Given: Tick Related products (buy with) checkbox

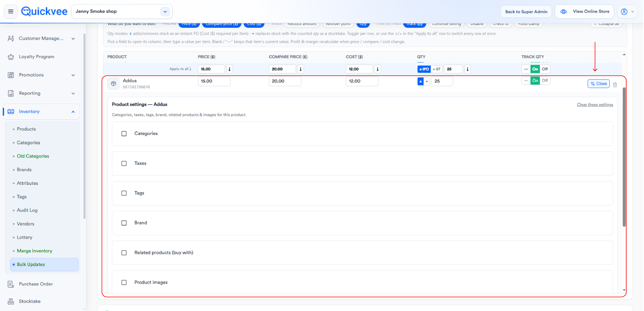Looking at the screenshot, I should [124, 253].
